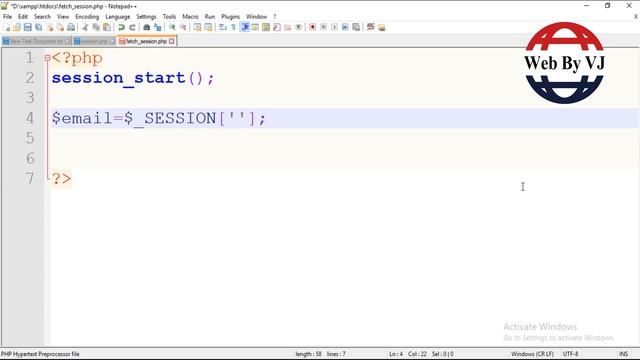Open the Settings menu
This screenshot has width=640, height=360.
tap(146, 17)
